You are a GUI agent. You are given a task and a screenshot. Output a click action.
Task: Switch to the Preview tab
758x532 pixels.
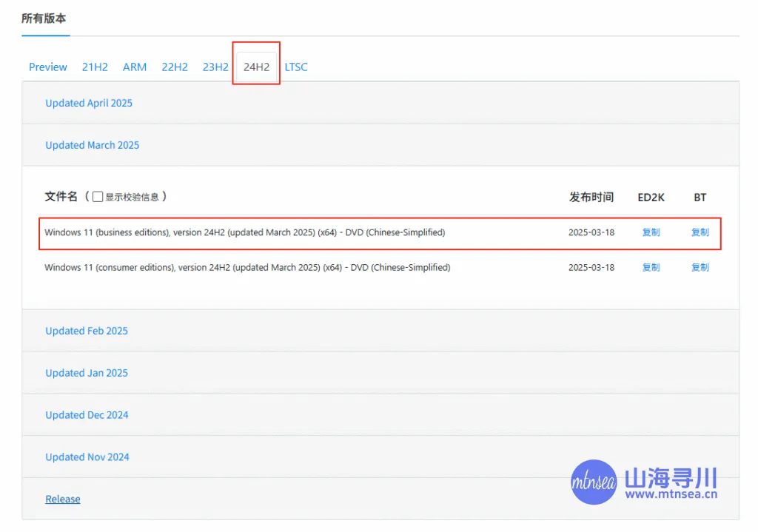48,67
